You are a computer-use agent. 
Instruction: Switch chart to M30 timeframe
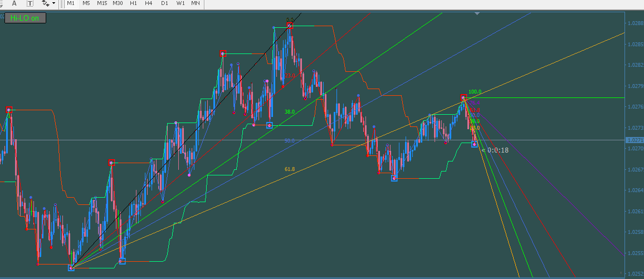click(118, 3)
